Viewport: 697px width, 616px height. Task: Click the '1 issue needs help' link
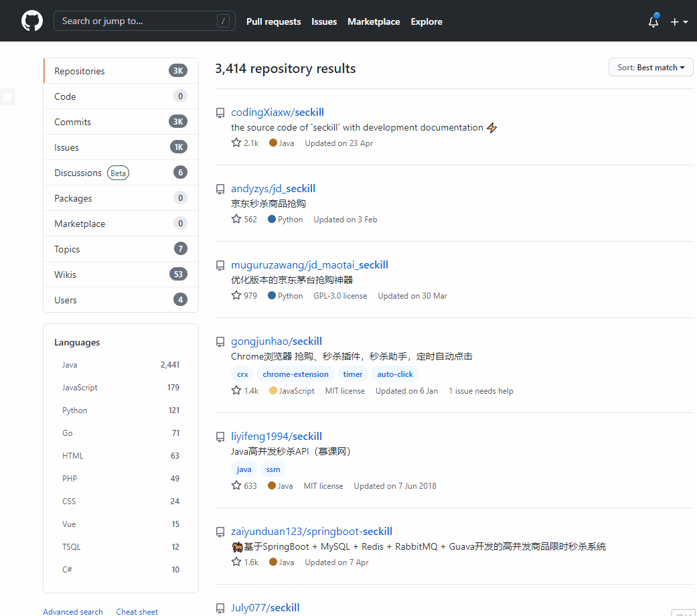click(481, 391)
